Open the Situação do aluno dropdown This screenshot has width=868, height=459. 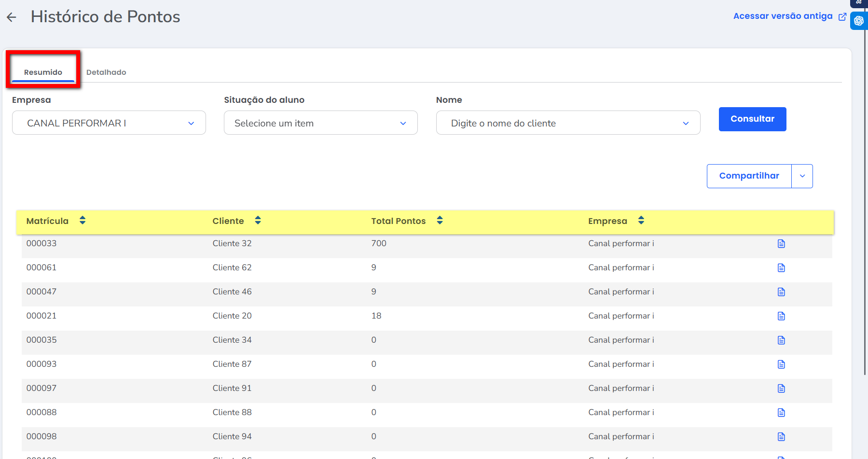(320, 123)
